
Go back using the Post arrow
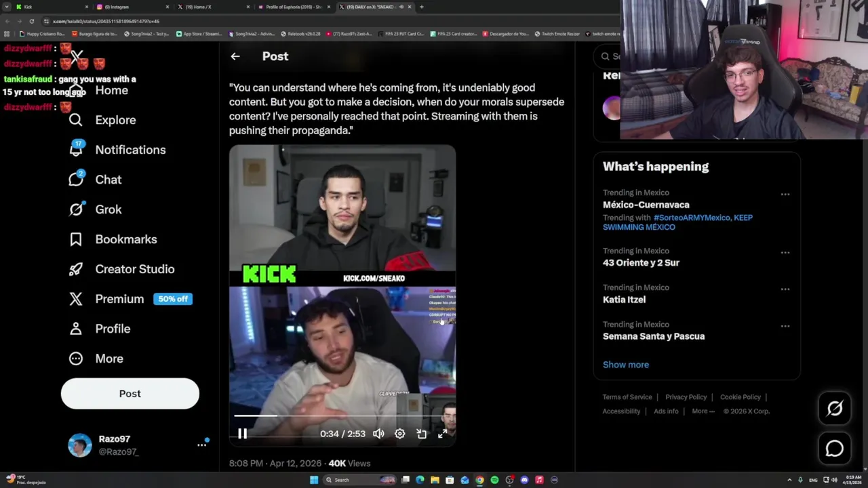click(235, 56)
